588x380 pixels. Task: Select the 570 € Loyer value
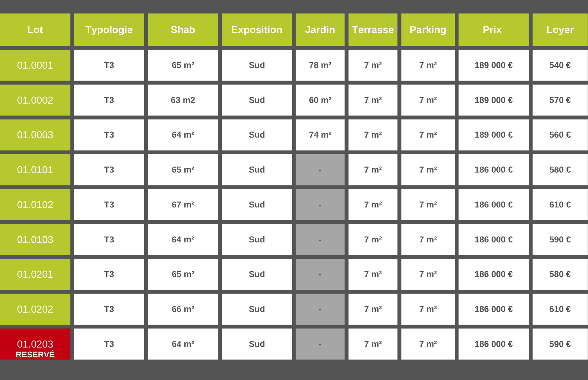click(x=560, y=100)
